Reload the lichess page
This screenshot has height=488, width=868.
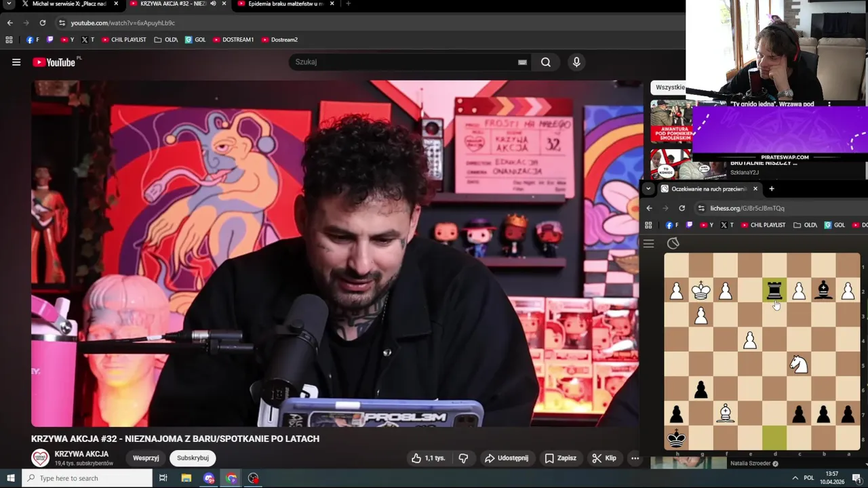click(682, 208)
